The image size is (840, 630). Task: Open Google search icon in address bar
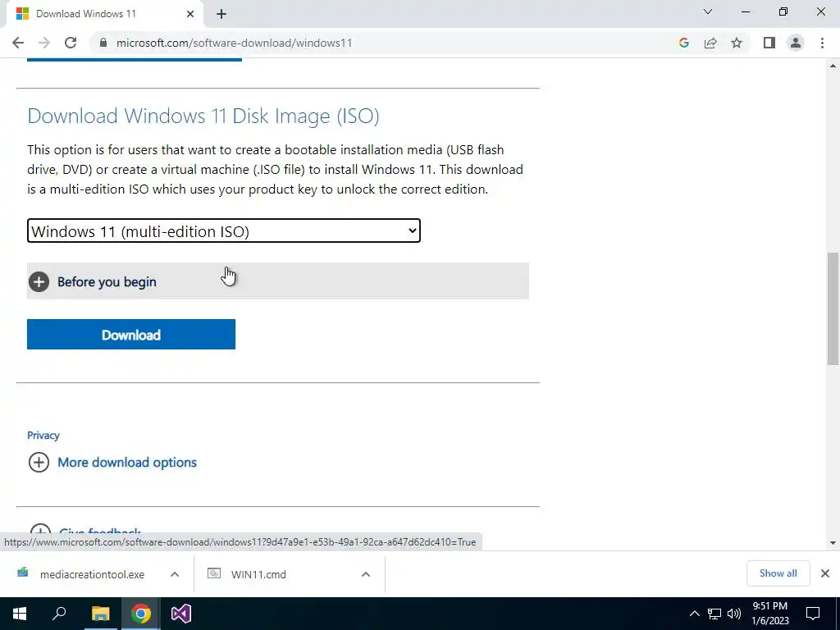[x=683, y=43]
